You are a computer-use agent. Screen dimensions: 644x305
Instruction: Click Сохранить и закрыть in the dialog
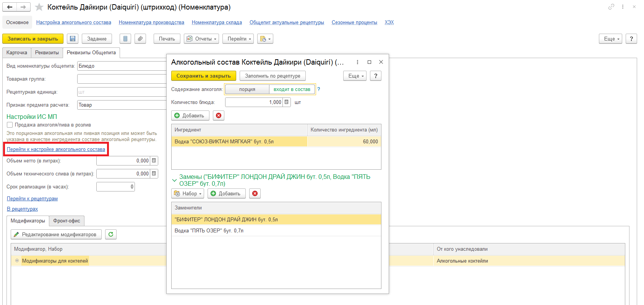pos(203,76)
